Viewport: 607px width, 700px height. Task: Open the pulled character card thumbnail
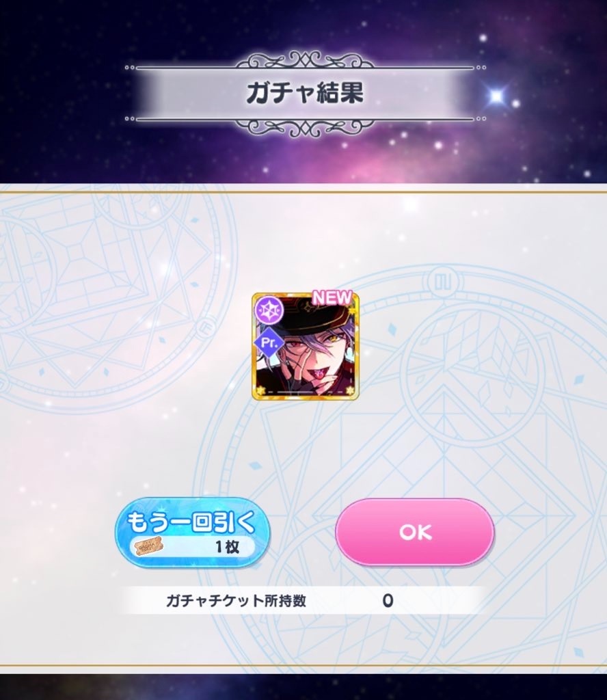click(306, 347)
